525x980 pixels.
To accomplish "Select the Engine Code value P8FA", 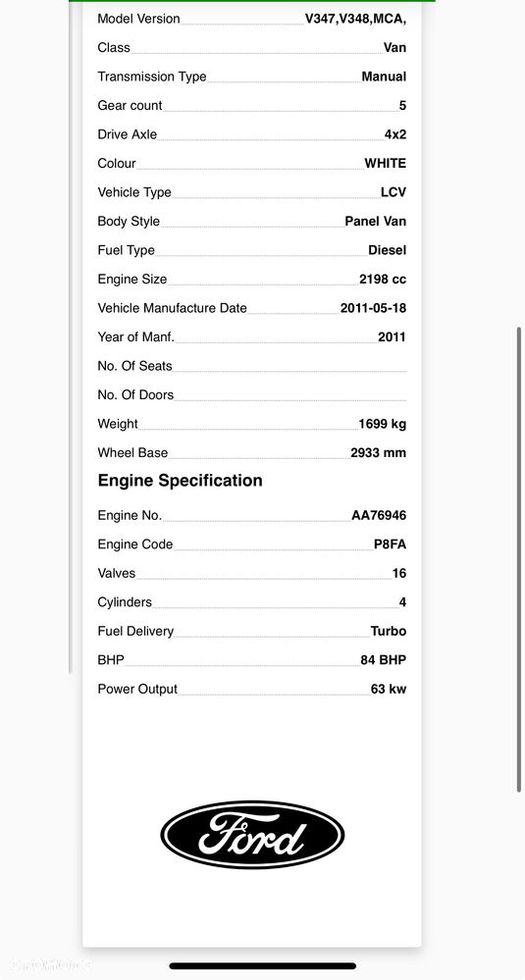I will (x=390, y=544).
